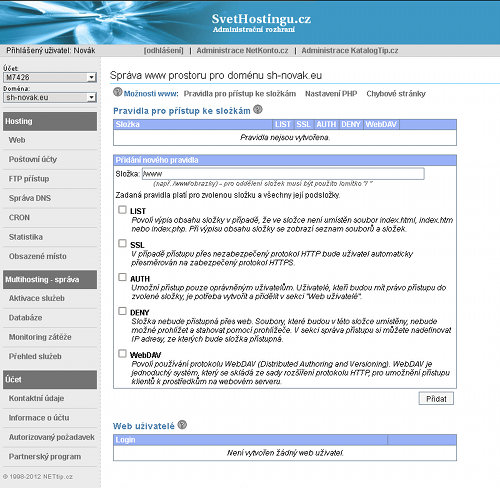Screen dimensions: 500x488
Task: Switch to Nastavení PHP tab
Action: coord(331,94)
